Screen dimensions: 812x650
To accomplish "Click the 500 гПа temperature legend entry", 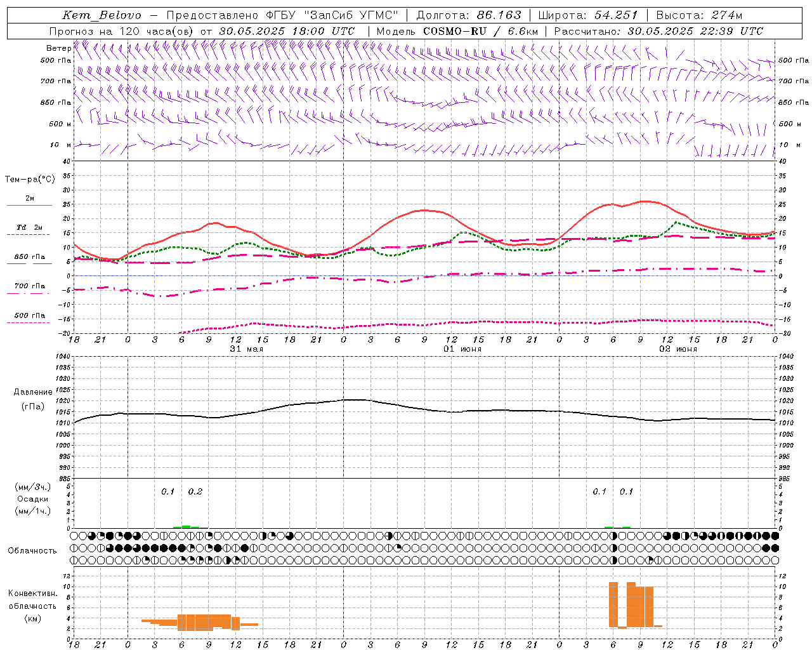I will click(30, 315).
